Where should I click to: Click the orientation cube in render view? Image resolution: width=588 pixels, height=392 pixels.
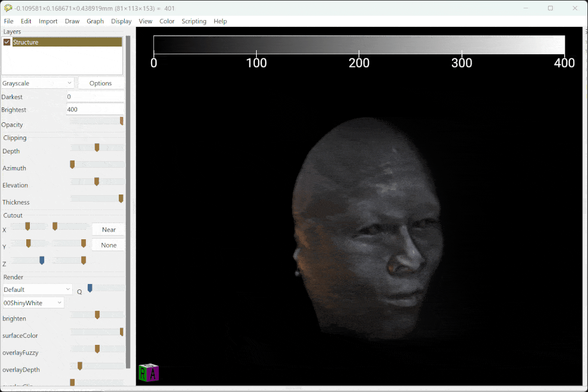pos(149,372)
